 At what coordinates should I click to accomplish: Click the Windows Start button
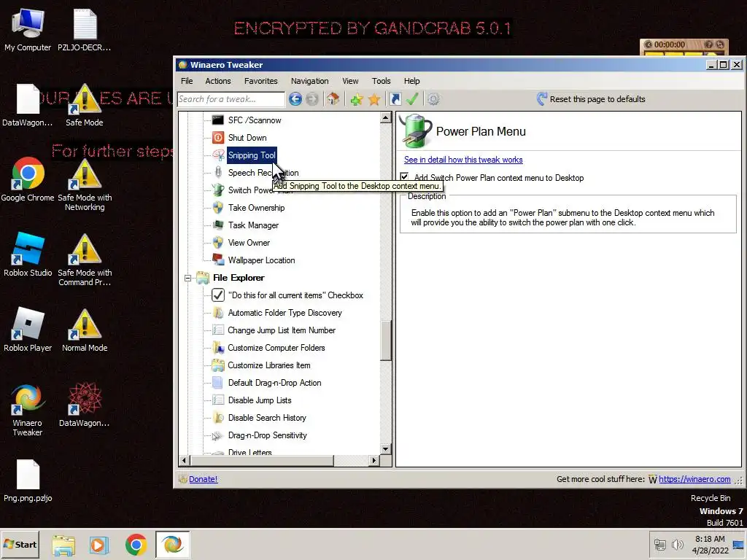(20, 544)
